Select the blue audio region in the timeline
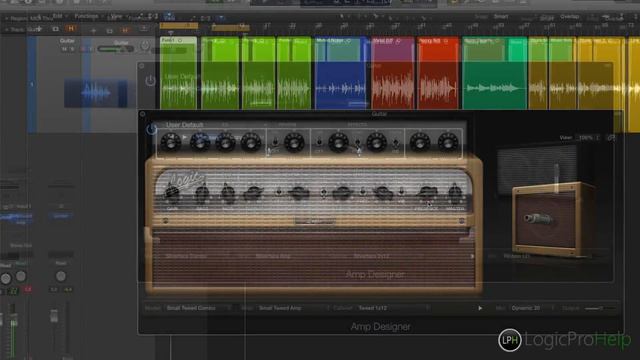 pyautogui.click(x=340, y=73)
